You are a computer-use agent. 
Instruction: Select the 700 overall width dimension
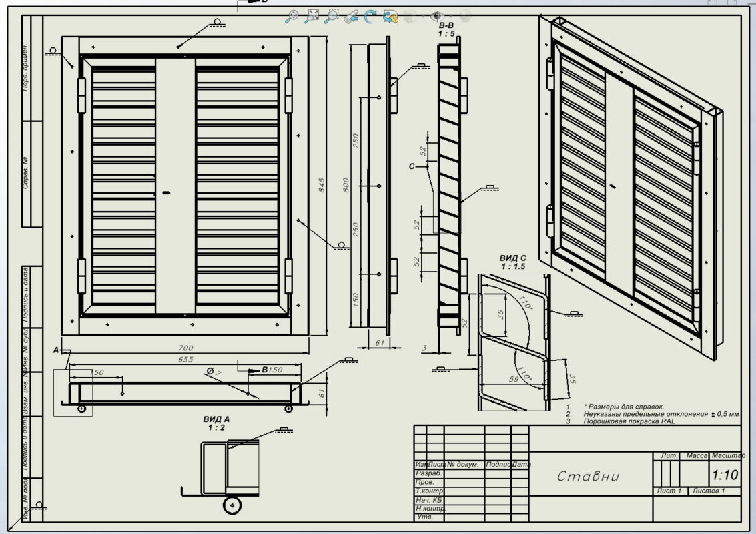pyautogui.click(x=185, y=348)
